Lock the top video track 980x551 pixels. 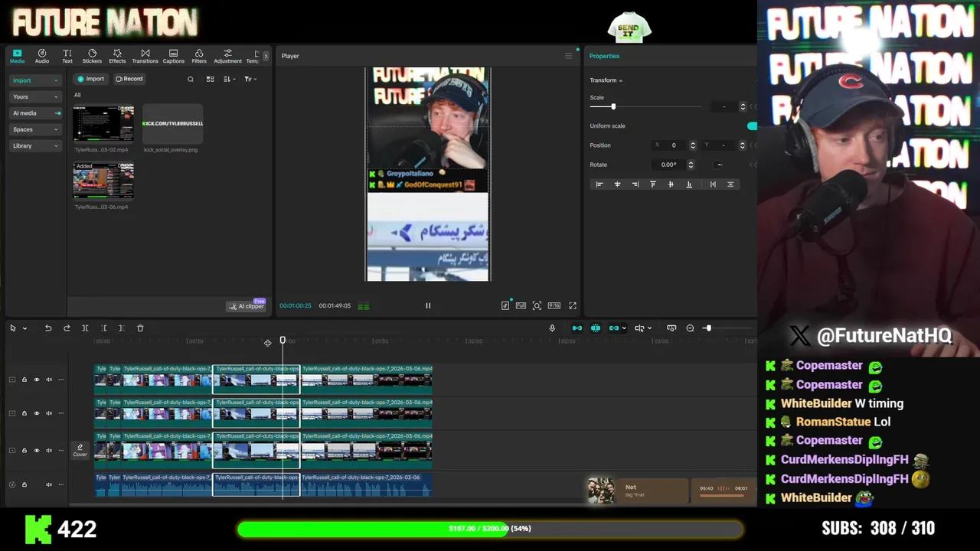tap(24, 380)
